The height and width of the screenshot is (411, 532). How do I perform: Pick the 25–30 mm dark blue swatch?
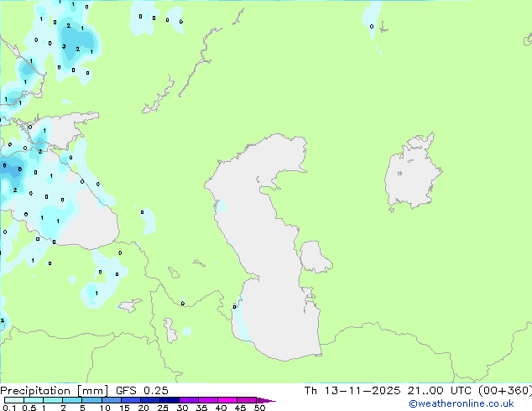(x=169, y=400)
